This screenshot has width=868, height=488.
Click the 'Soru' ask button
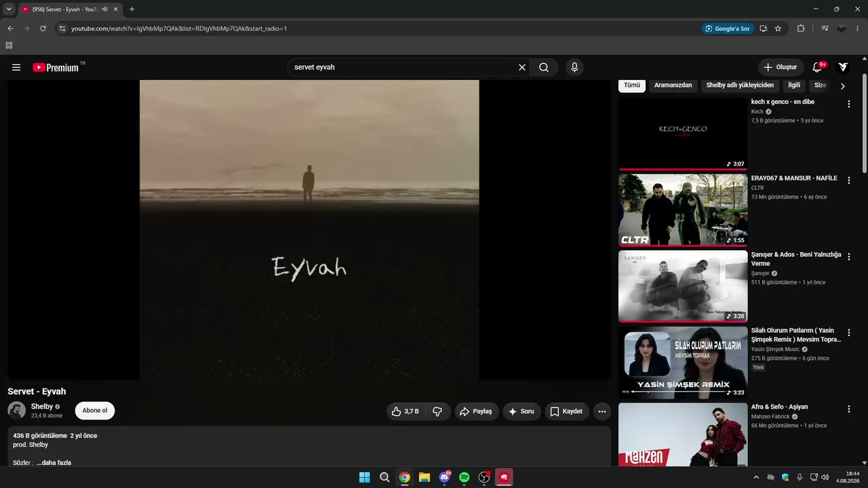coord(521,411)
